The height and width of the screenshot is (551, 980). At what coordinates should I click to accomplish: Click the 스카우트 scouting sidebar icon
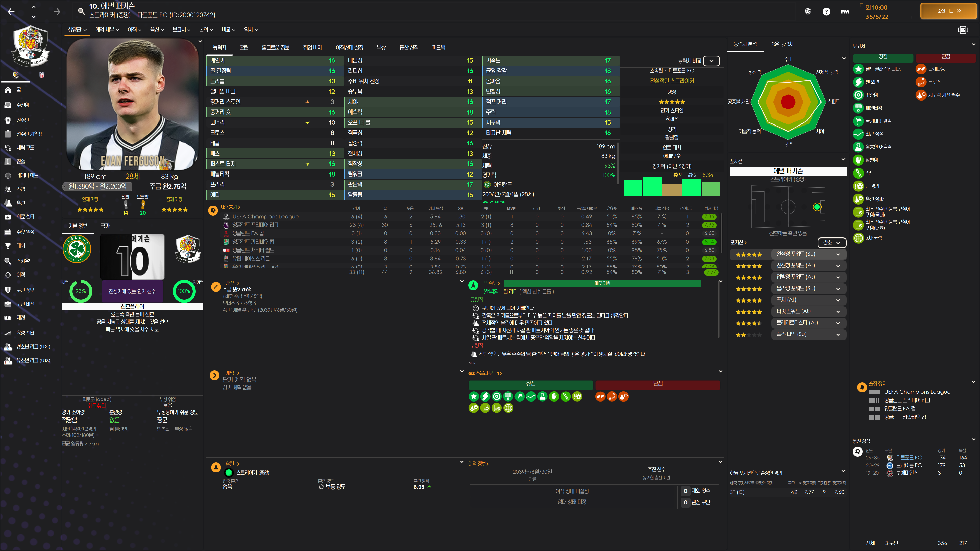8,261
